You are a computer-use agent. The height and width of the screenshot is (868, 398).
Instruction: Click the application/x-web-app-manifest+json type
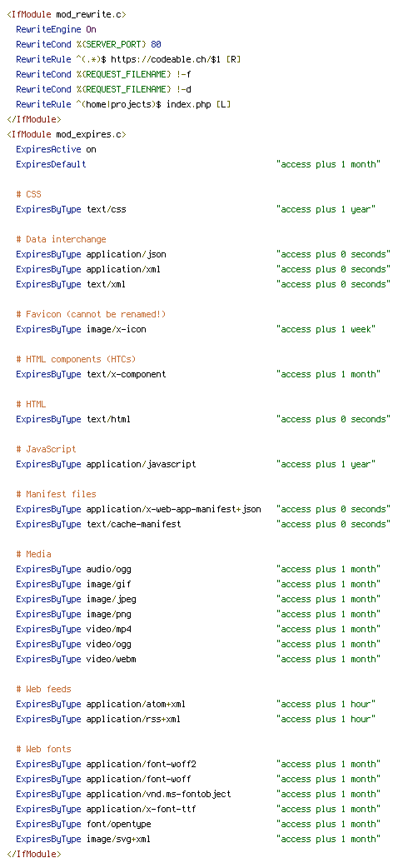point(174,509)
